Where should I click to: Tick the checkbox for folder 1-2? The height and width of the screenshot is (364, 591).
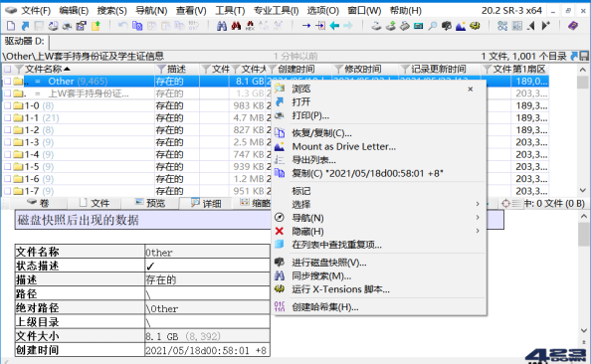(7, 130)
